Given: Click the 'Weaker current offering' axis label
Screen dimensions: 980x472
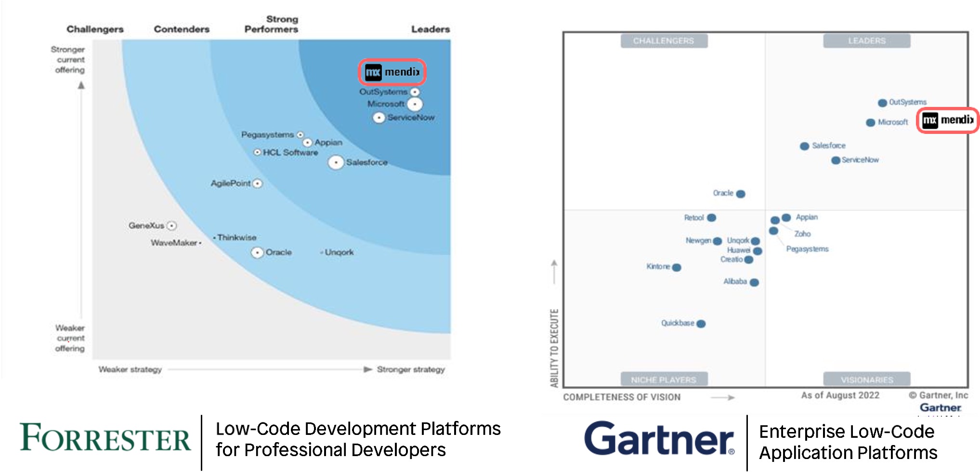Looking at the screenshot, I should (x=70, y=338).
